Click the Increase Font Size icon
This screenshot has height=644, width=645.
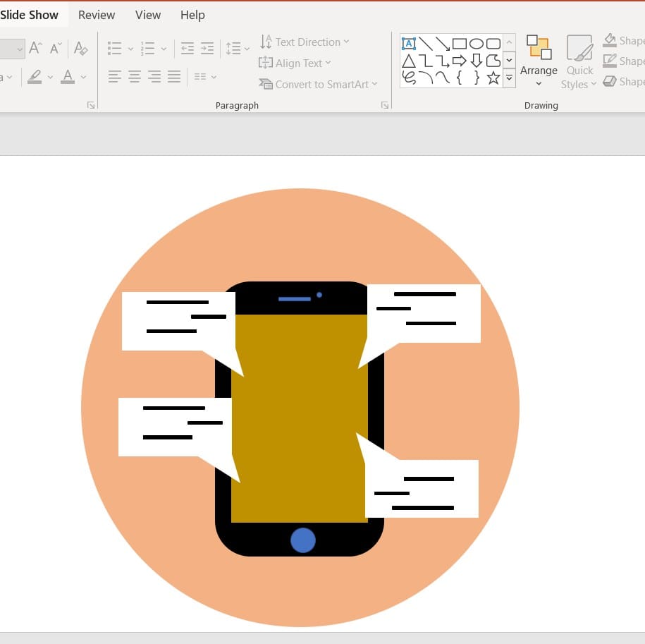[x=36, y=49]
